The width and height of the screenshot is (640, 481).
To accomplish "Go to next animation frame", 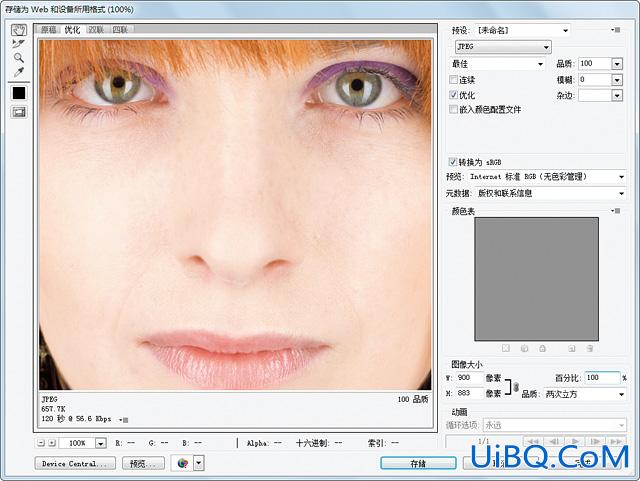I will click(x=595, y=441).
